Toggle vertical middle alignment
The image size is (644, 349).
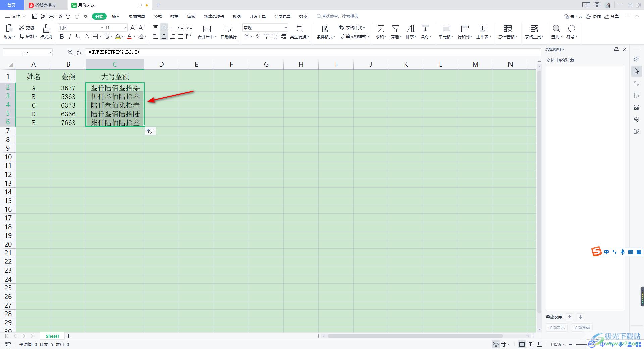click(164, 28)
